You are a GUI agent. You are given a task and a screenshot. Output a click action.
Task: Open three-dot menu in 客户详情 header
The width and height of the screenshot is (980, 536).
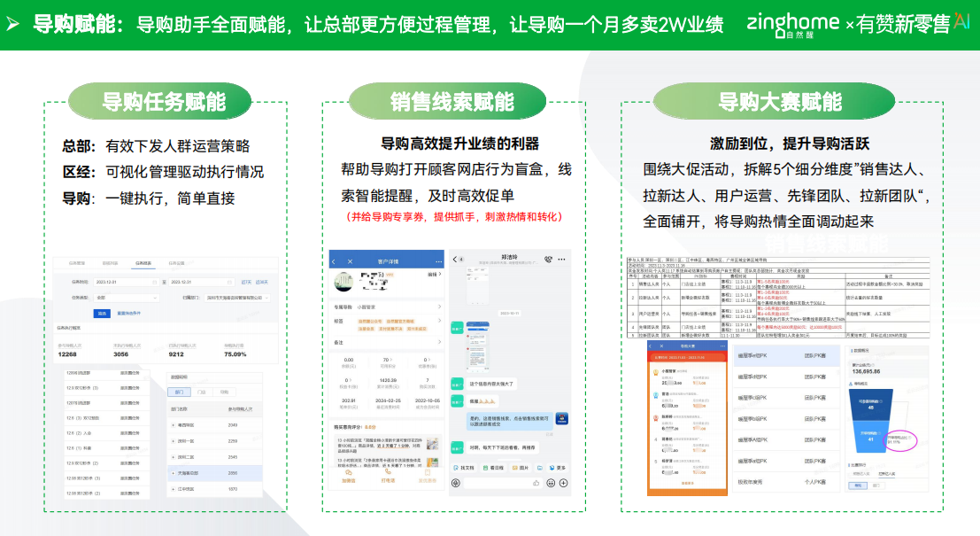pos(439,261)
